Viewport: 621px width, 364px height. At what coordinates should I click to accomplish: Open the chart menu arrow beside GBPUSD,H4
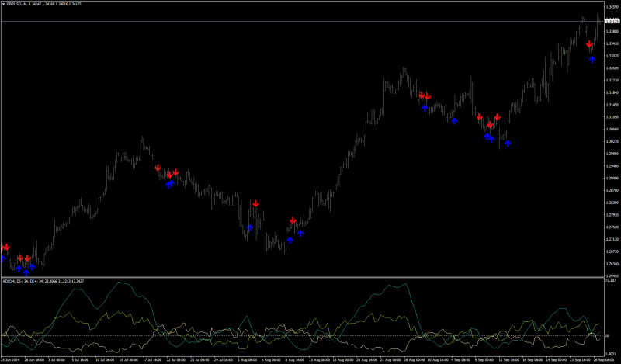click(x=4, y=4)
